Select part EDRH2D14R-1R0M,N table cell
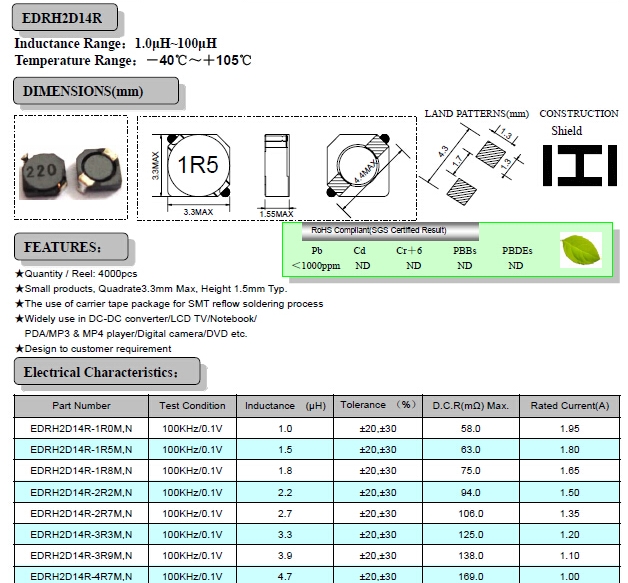Viewport: 628px width, 583px height. coord(81,428)
